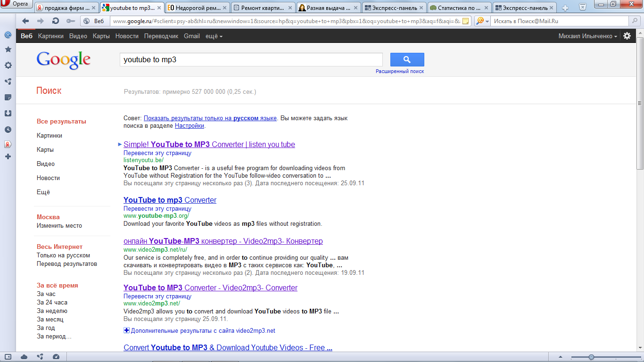Open the 'Михаил Ильиченко' account dropdown
Viewport: 644px width, 362px height.
coord(588,36)
